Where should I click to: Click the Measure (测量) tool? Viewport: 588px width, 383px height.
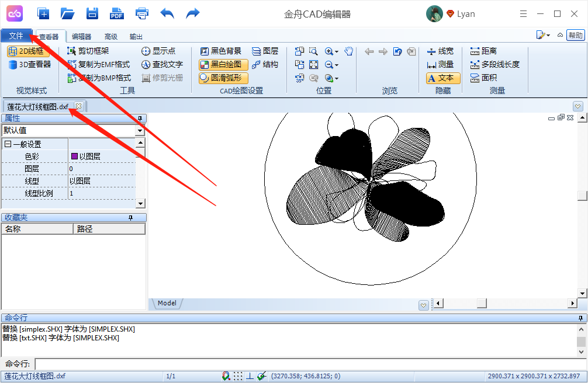pos(440,65)
